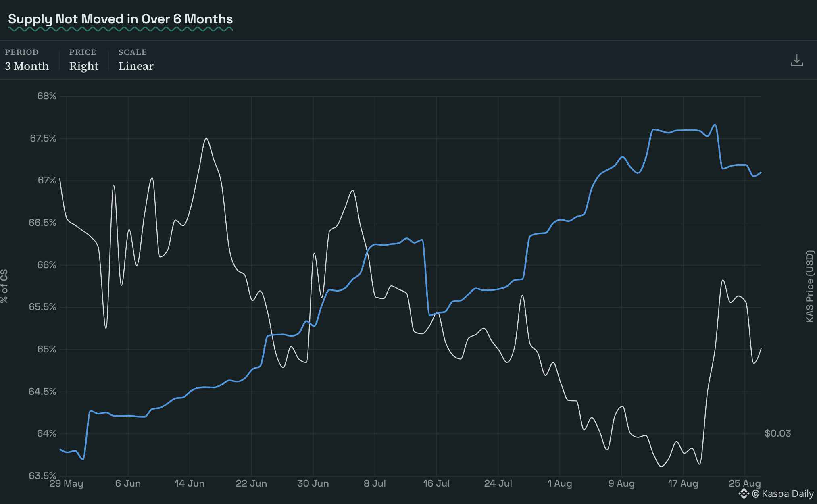Select the 66.5% y-axis label
The width and height of the screenshot is (817, 504).
[42, 223]
